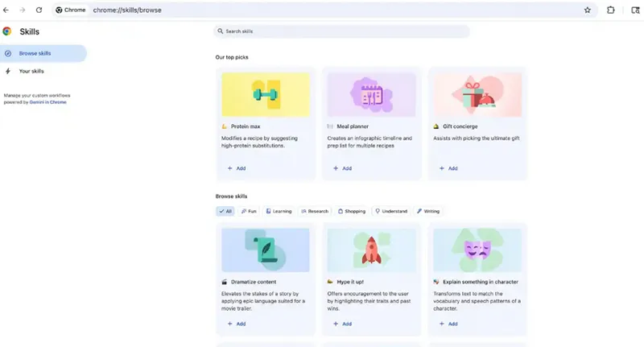Click the Chrome site info chip

pos(71,10)
